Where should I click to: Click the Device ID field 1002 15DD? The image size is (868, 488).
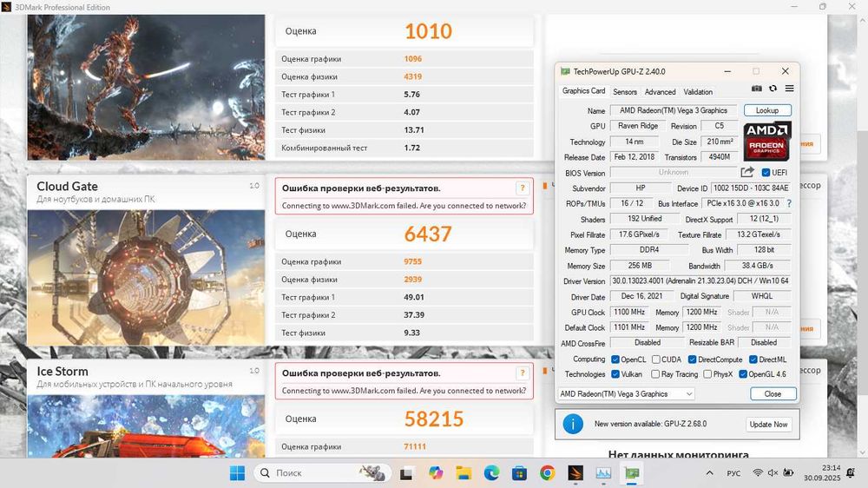click(x=751, y=188)
